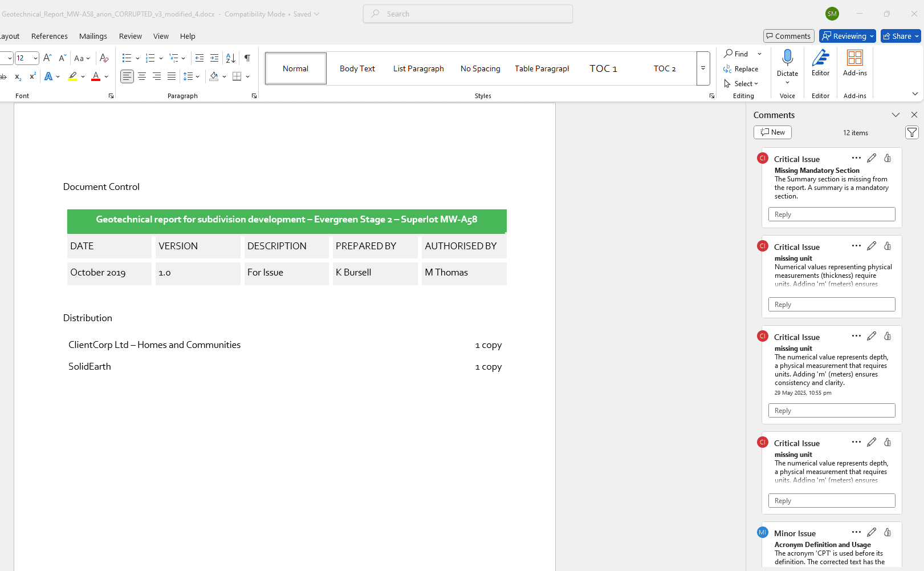Click New comment button
Screen dimensions: 924x571
[x=772, y=132]
